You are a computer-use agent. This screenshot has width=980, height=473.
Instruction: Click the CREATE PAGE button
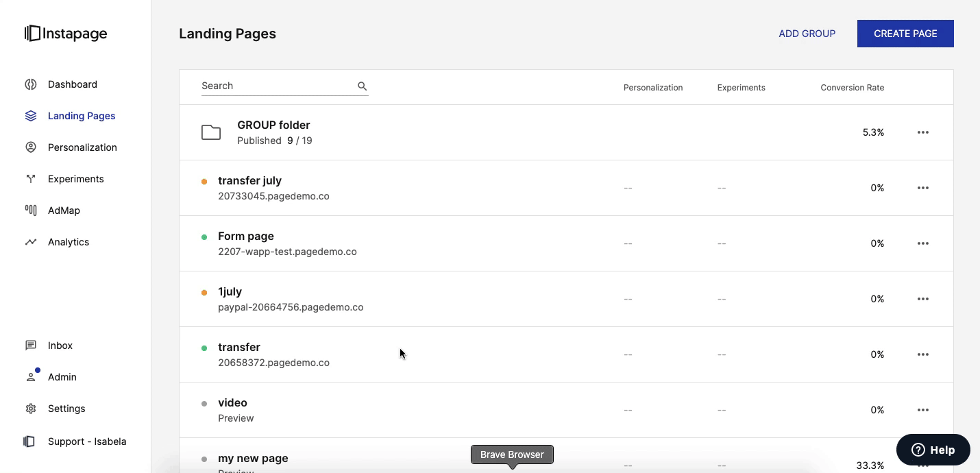click(905, 34)
